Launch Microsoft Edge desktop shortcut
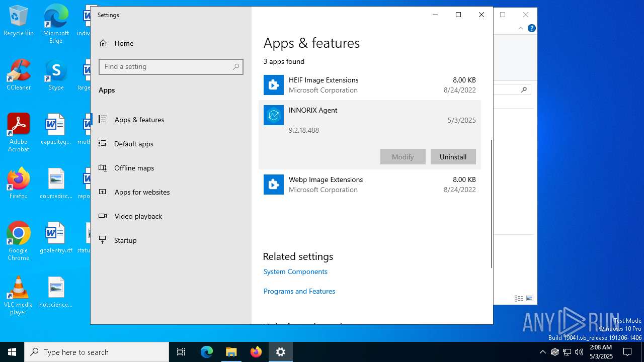 coord(56,24)
